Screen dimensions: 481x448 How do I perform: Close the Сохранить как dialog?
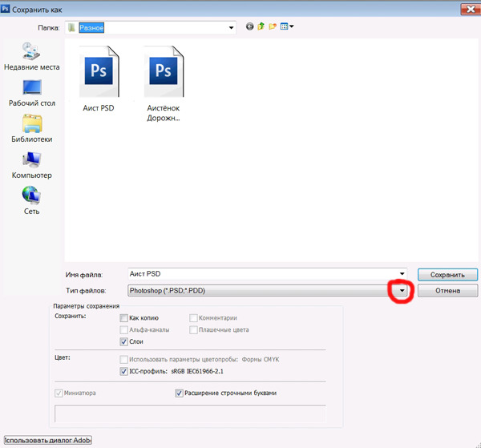(x=471, y=9)
